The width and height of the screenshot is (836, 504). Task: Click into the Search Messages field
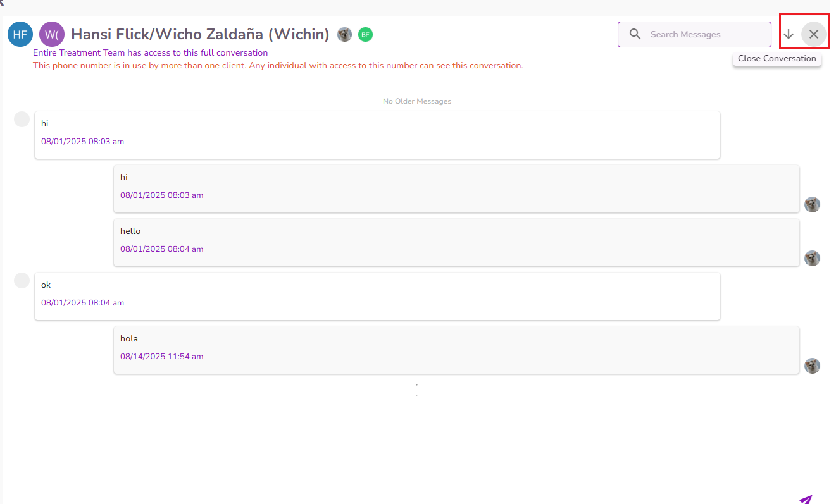(694, 34)
